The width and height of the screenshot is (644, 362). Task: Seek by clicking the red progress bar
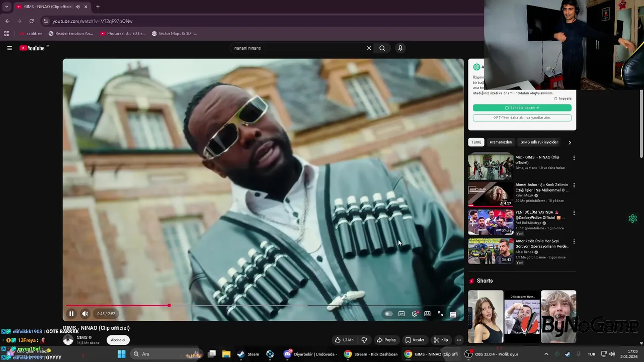(117, 305)
